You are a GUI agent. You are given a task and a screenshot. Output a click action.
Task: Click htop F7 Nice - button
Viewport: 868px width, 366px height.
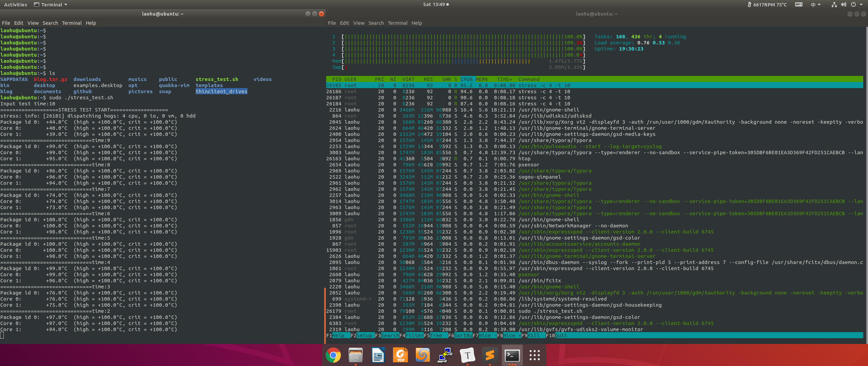pos(485,335)
